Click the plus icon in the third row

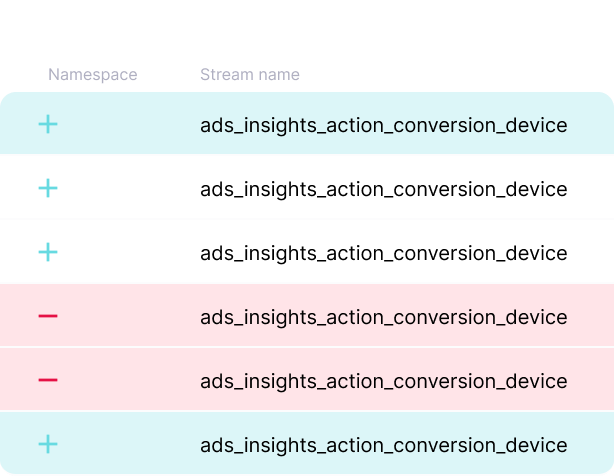tap(48, 252)
